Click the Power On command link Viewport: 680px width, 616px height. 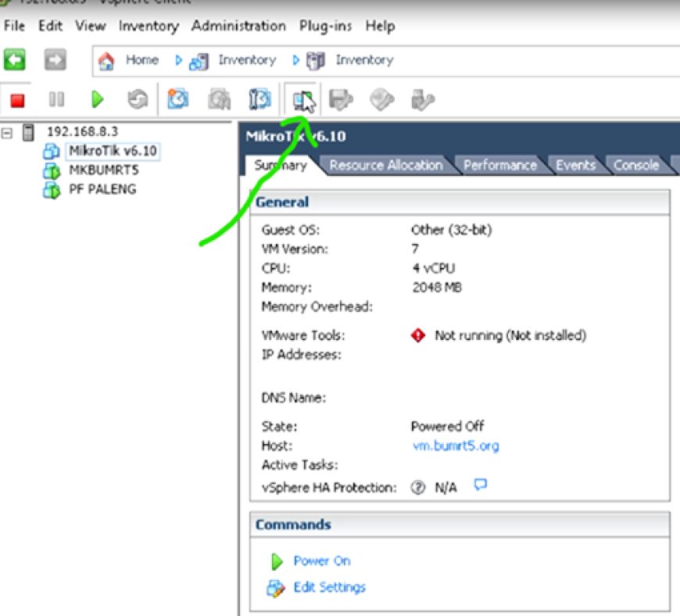[x=322, y=561]
